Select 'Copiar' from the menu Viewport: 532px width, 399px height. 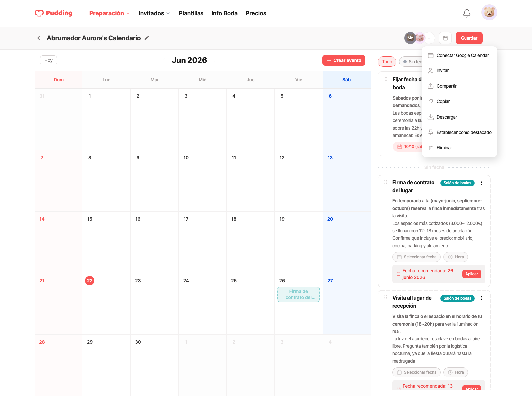[460, 101]
